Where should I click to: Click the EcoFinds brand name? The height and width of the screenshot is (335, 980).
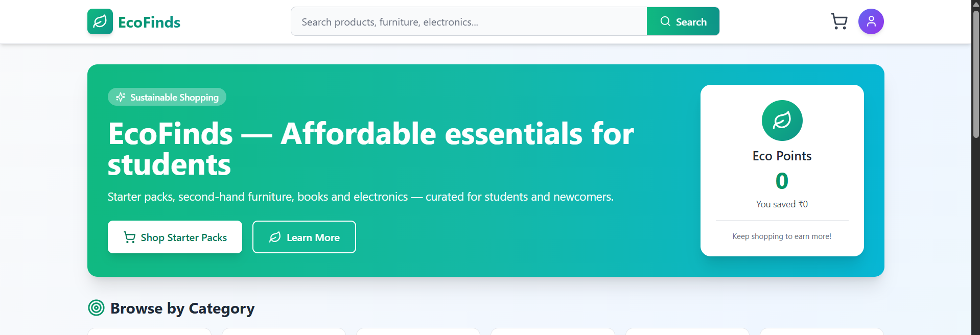click(x=149, y=21)
